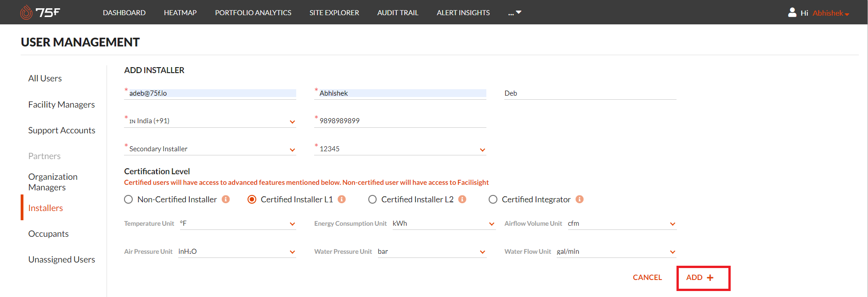Viewport: 868px width, 297px height.
Task: Open the 12345 dropdown field
Action: point(400,149)
